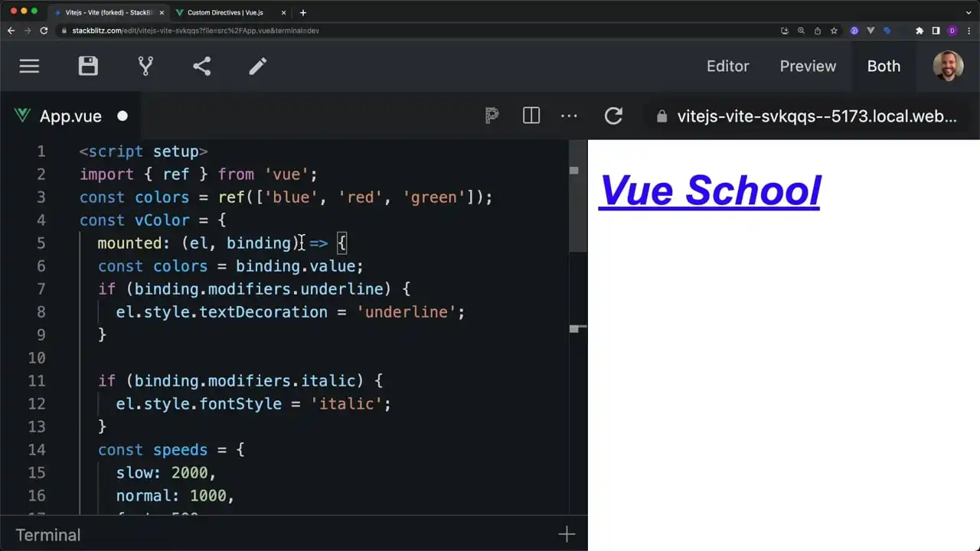This screenshot has height=551, width=980.
Task: Switch to Preview only view
Action: [x=808, y=66]
